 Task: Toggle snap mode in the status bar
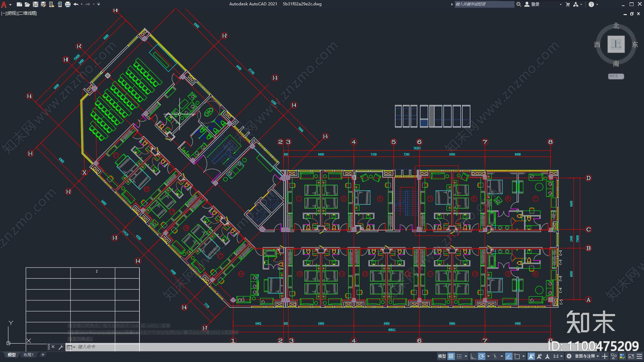pos(459,356)
